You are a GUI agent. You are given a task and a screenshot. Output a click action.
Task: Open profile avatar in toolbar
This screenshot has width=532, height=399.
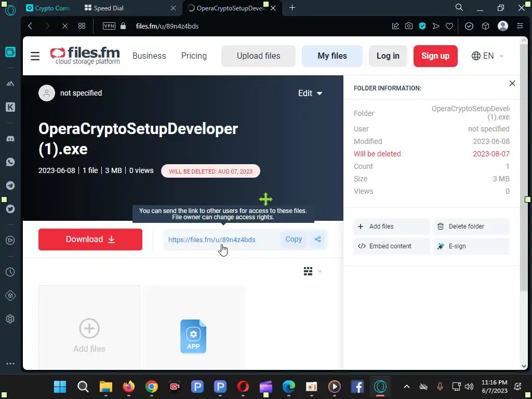[503, 26]
